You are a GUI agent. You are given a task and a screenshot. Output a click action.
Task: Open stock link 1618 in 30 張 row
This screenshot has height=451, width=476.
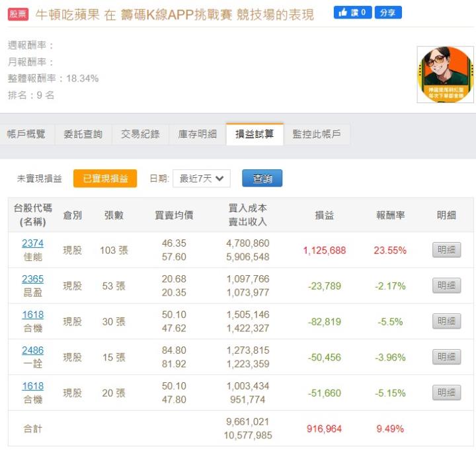point(33,315)
